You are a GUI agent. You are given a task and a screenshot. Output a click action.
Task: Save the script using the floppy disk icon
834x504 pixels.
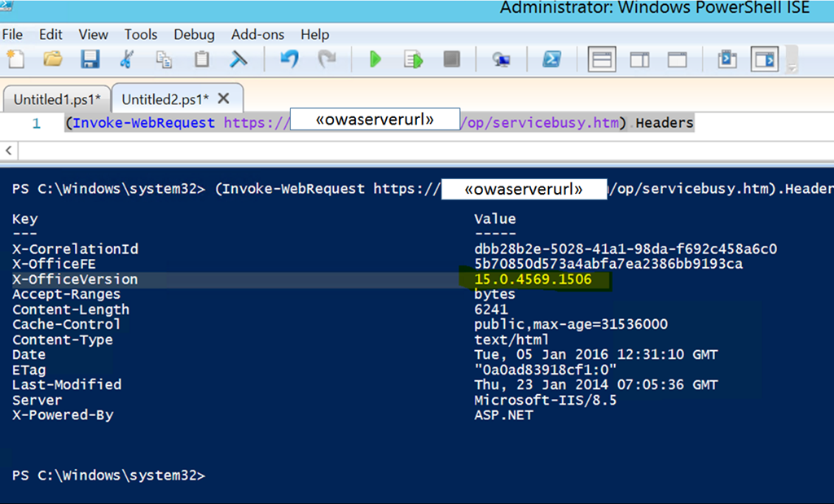pyautogui.click(x=90, y=59)
